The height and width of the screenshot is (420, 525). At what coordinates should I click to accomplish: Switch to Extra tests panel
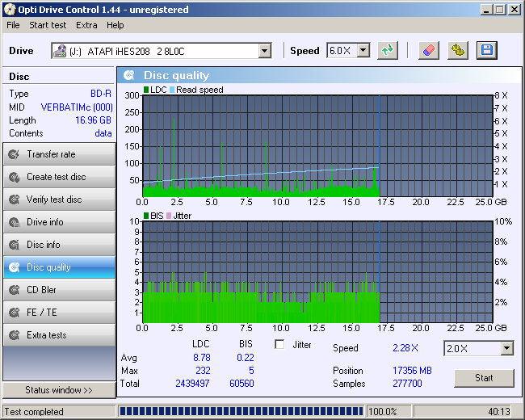[59, 335]
